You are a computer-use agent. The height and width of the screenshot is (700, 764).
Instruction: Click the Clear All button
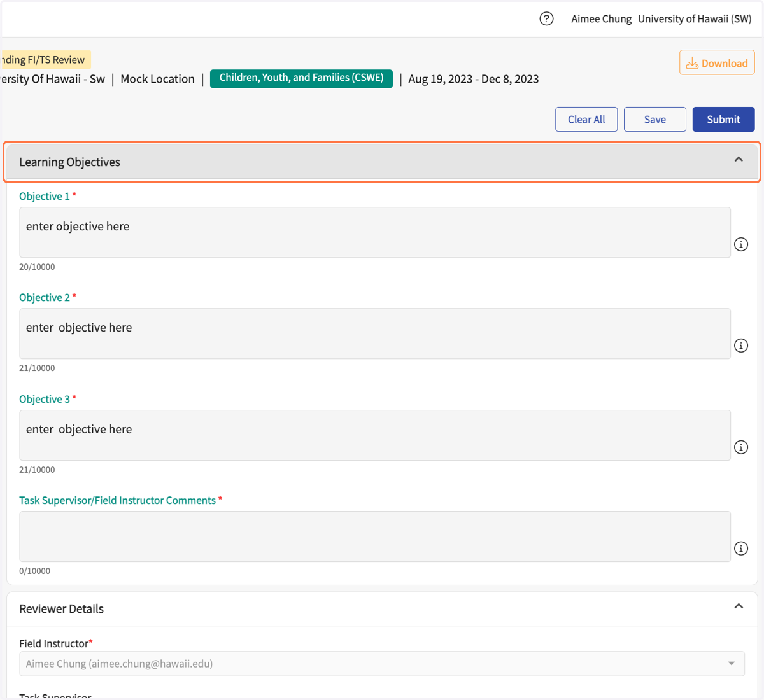click(x=586, y=120)
